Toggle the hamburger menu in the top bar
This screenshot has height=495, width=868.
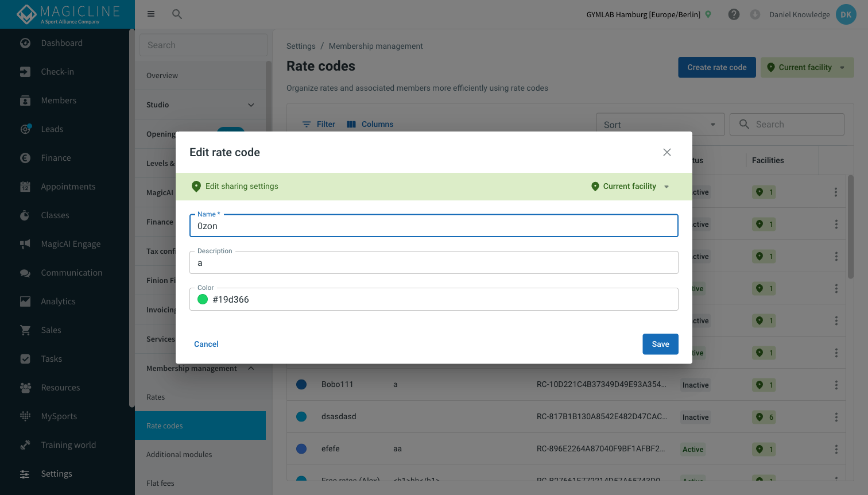click(151, 14)
